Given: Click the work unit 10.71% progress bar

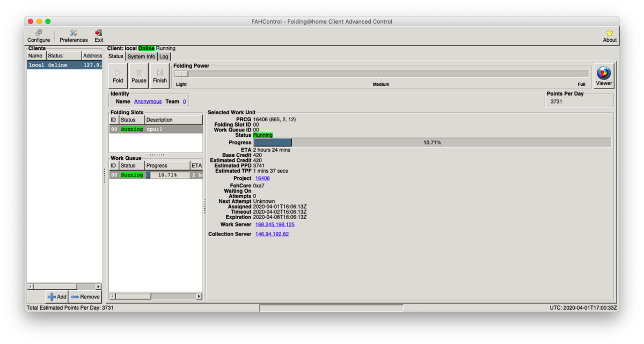Looking at the screenshot, I should [432, 143].
